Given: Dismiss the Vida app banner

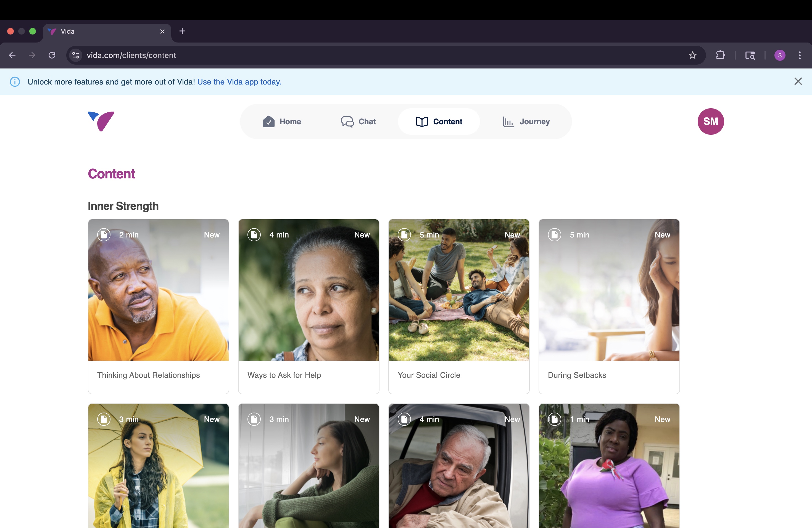Looking at the screenshot, I should [x=798, y=81].
